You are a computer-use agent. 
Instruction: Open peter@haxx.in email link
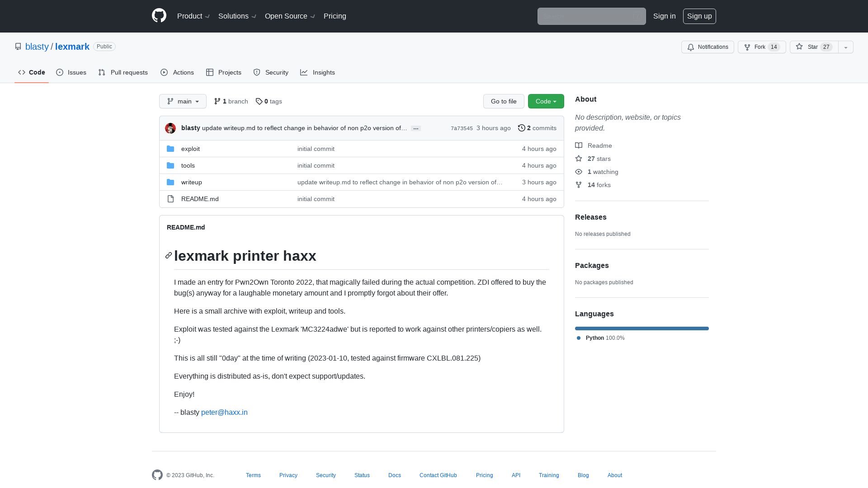click(224, 413)
